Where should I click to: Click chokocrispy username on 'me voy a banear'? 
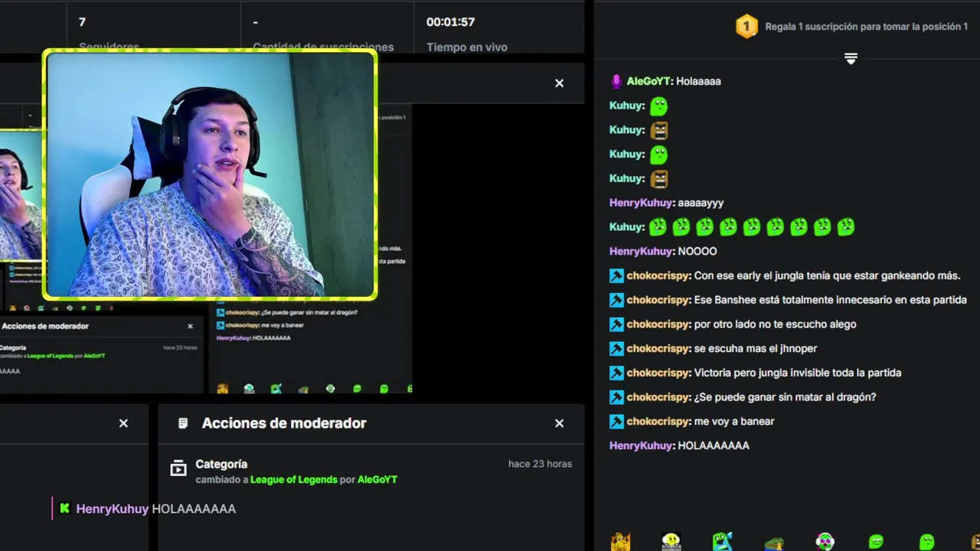click(658, 422)
